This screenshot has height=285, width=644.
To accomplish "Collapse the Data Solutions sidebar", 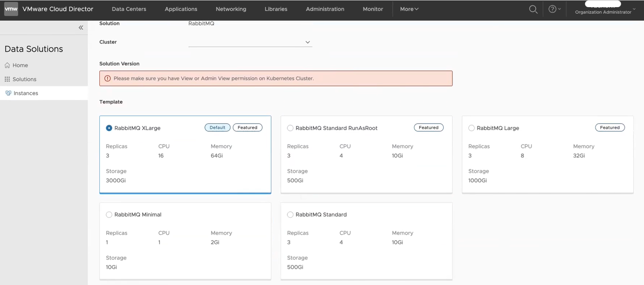I will tap(81, 28).
